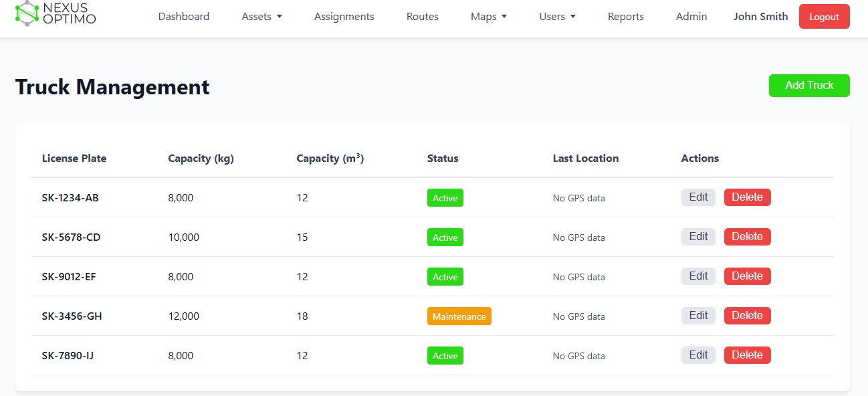The height and width of the screenshot is (396, 868).
Task: Click the Nexus Optimo logo
Action: (56, 14)
